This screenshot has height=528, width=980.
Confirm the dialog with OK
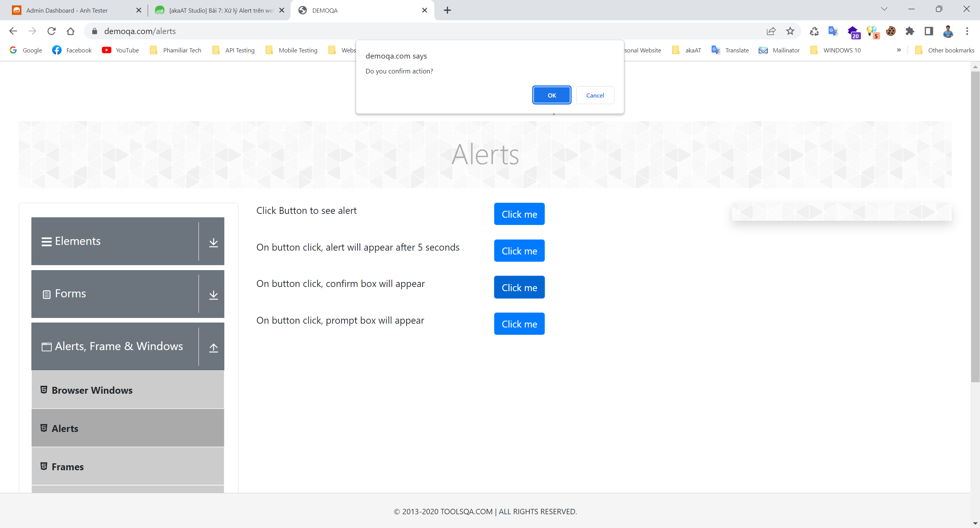coord(552,95)
